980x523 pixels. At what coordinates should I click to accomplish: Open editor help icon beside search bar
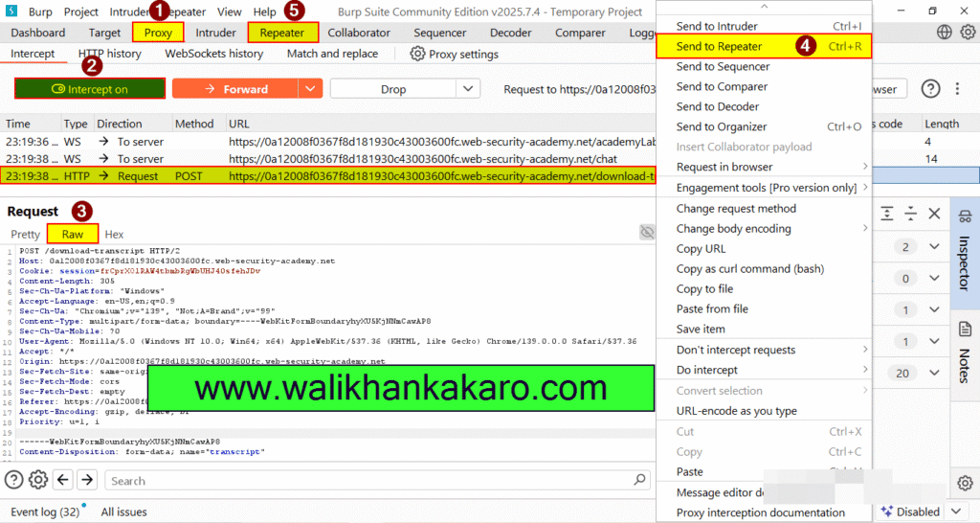click(13, 480)
